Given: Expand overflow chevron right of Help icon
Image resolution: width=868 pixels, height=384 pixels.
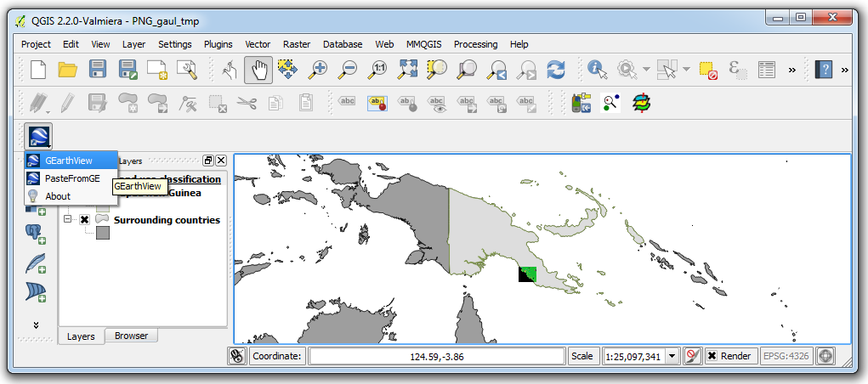Looking at the screenshot, I should click(844, 70).
